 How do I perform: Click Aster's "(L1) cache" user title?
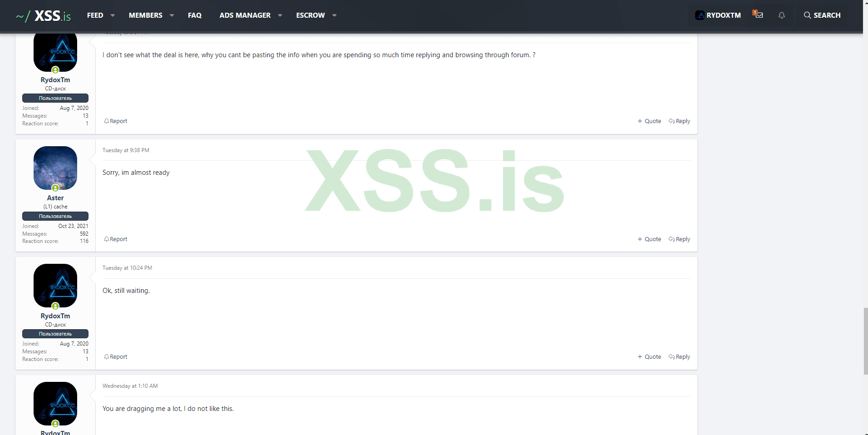pos(55,207)
